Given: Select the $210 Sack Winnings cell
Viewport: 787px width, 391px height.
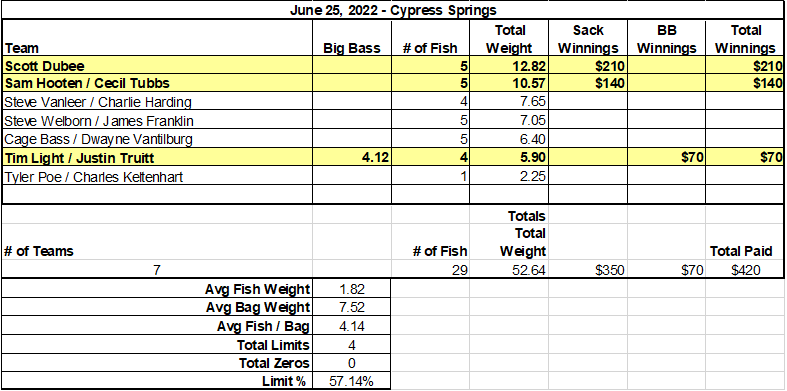Looking at the screenshot, I should (x=588, y=66).
